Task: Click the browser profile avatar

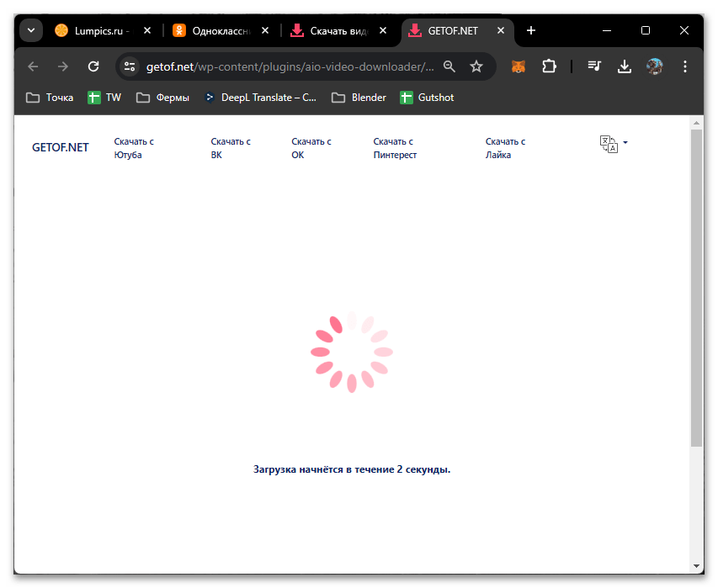Action: click(654, 66)
